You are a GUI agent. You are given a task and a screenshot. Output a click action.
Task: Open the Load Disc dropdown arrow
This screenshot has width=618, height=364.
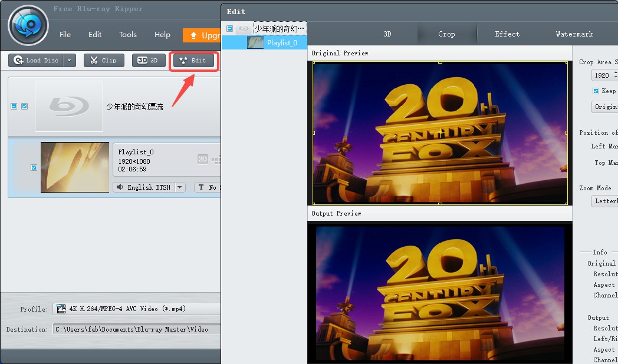pyautogui.click(x=69, y=60)
